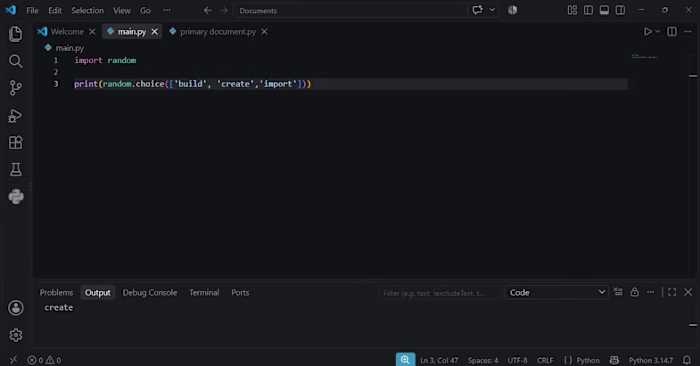Open the Manage gear icon
This screenshot has height=366, width=700.
(16, 335)
